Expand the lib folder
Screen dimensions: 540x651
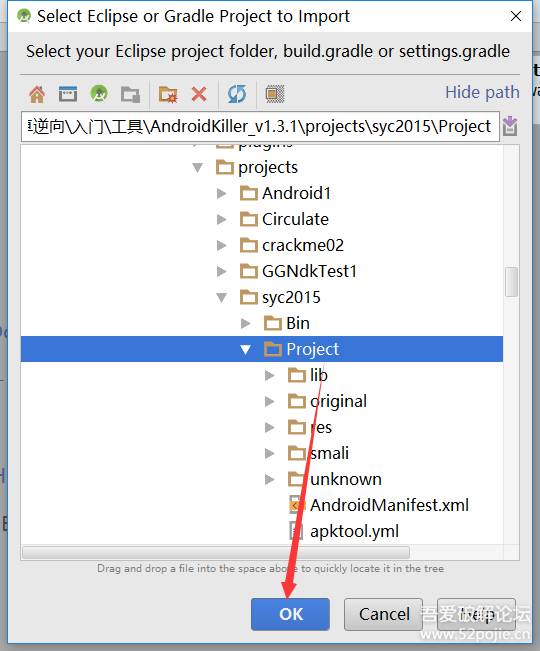pos(270,375)
